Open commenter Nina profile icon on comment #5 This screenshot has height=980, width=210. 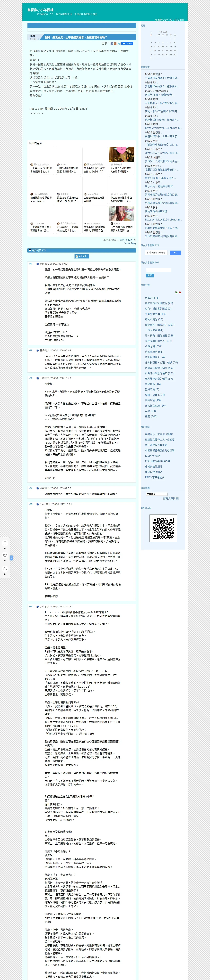tap(38, 505)
